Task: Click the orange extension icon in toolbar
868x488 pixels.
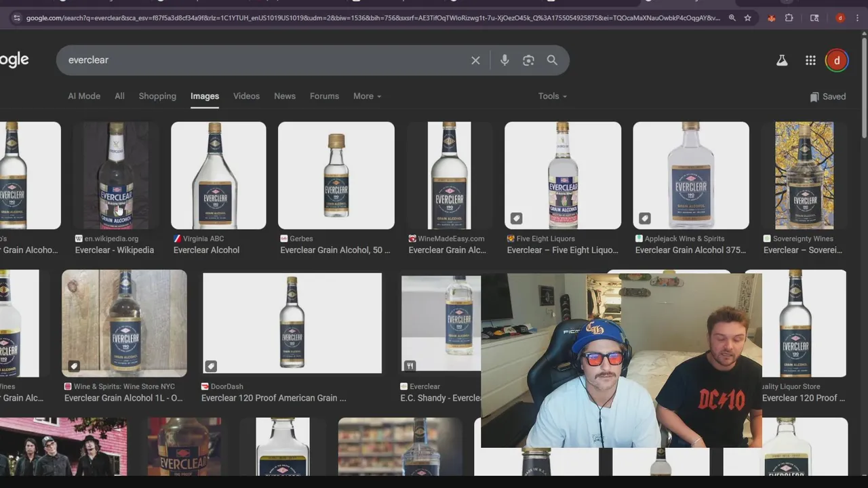Action: (x=771, y=18)
